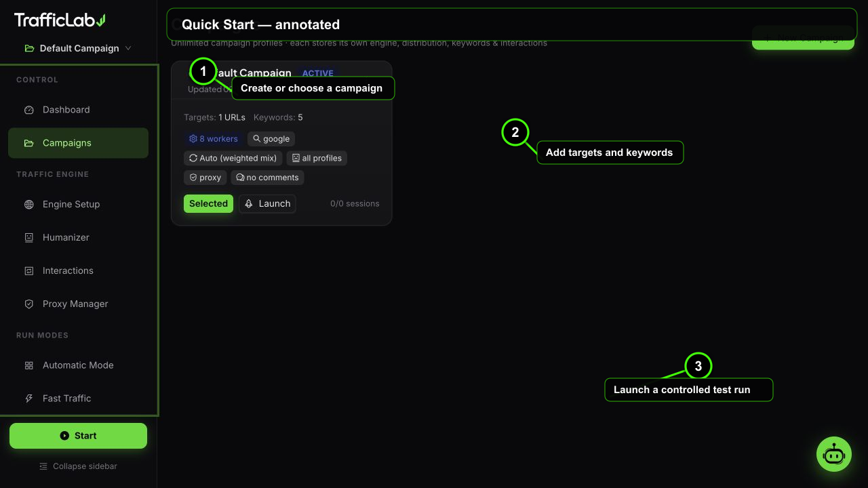Collapse the sidebar
The image size is (868, 488).
click(78, 466)
